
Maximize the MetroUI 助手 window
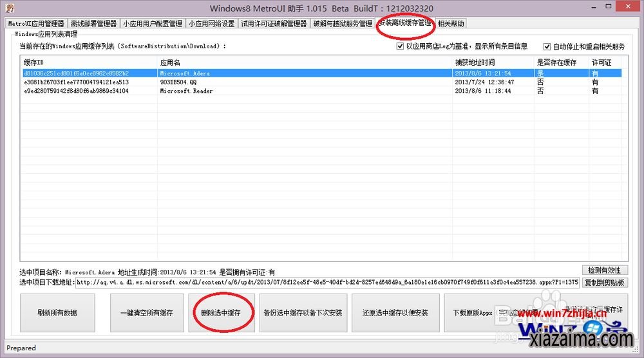609,6
